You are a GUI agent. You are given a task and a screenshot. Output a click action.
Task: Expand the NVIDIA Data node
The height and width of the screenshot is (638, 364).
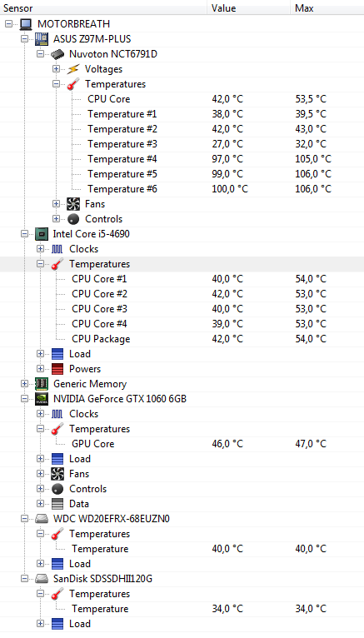click(x=40, y=504)
